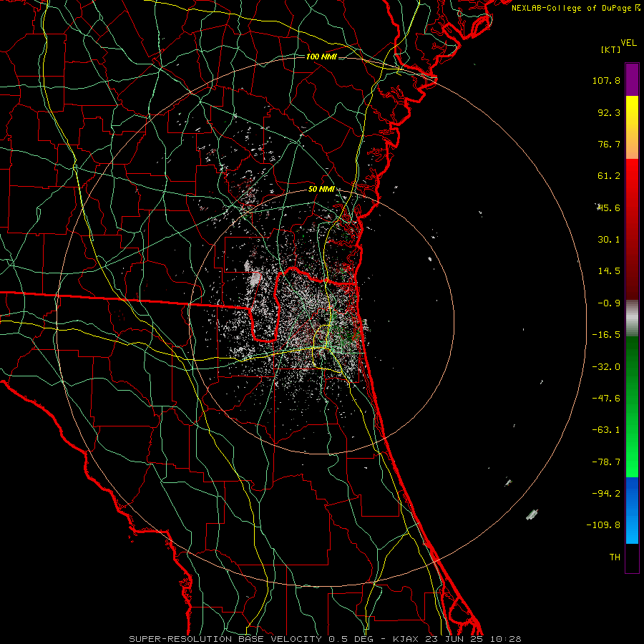Click the Super-Resolution Base Velocity caption
This screenshot has height=644, width=644.
325,639
